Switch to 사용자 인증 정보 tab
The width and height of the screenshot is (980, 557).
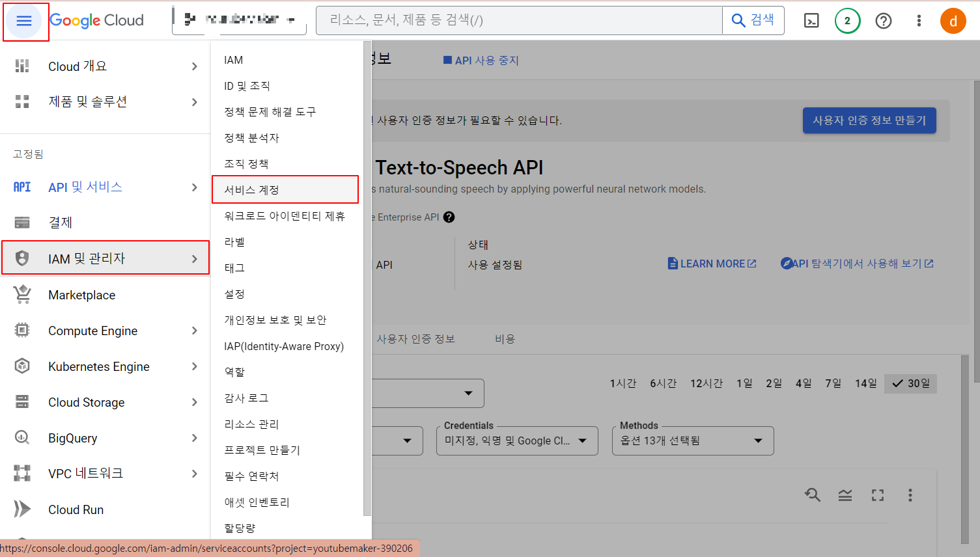tap(415, 339)
